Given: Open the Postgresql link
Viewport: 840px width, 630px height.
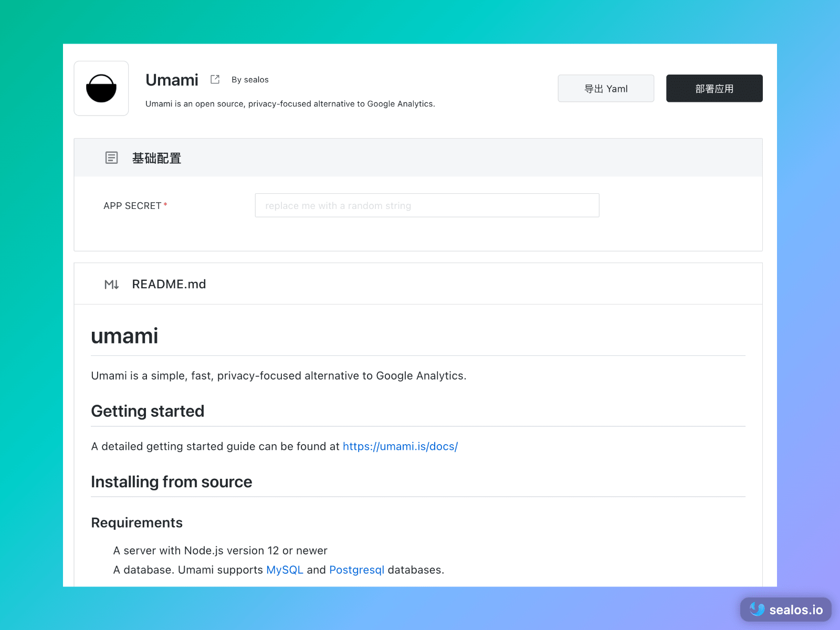Looking at the screenshot, I should pos(356,570).
